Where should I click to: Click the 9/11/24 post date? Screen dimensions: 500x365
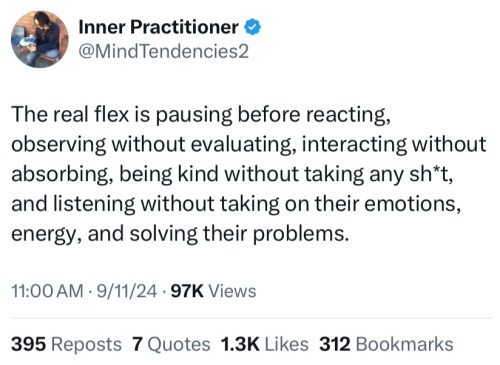pyautogui.click(x=127, y=291)
